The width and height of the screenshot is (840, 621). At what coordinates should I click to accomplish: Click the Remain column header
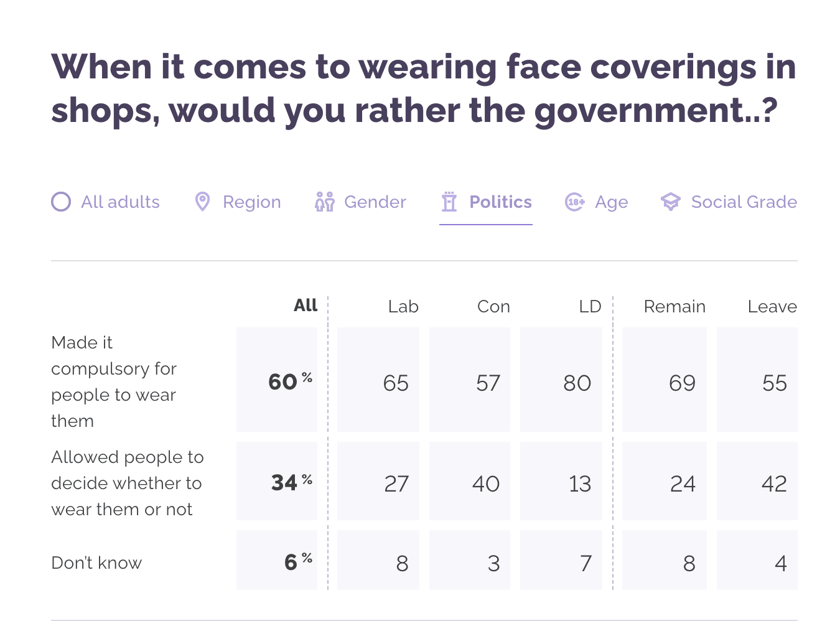(674, 306)
